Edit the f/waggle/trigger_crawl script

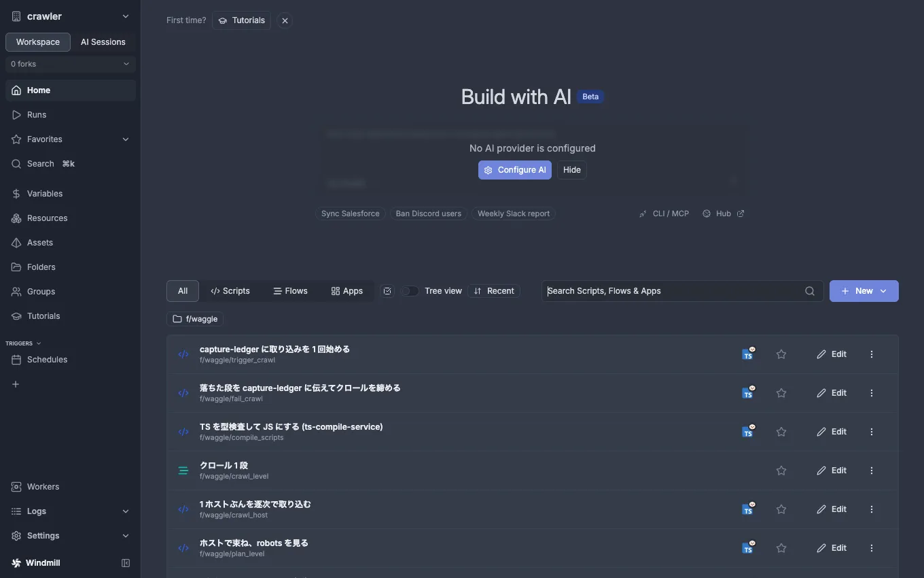coord(832,354)
